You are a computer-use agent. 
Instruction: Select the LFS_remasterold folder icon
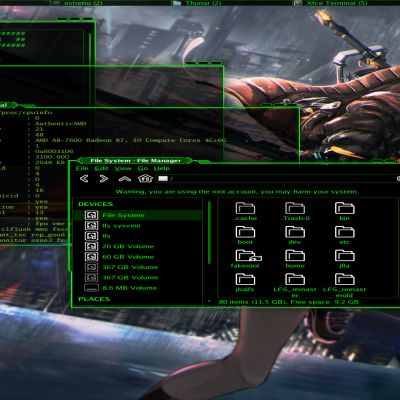click(x=345, y=279)
